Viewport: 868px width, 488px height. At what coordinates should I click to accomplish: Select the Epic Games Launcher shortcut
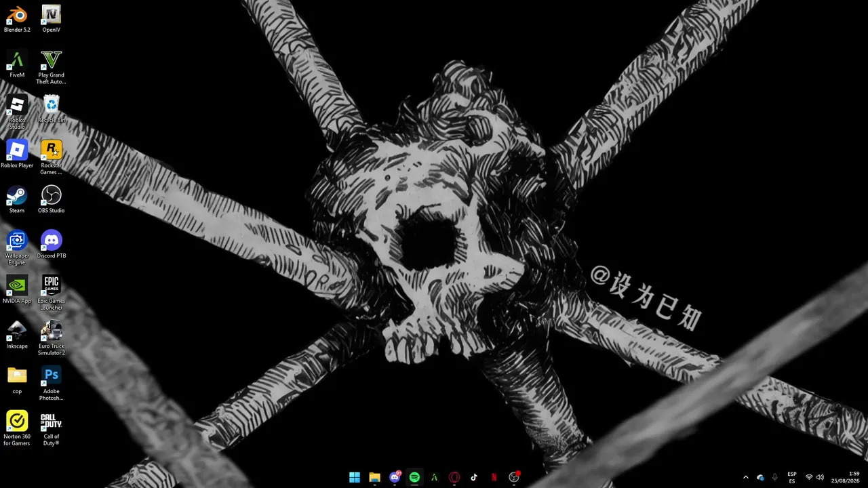coord(52,293)
